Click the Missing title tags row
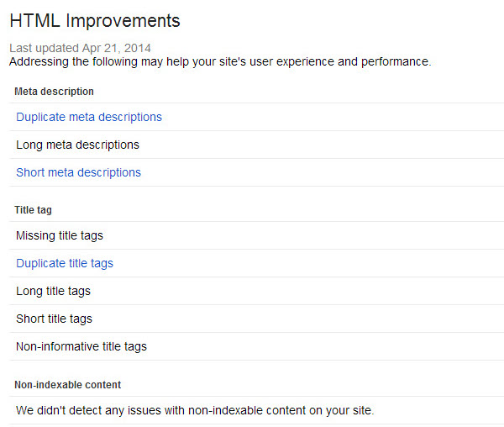The height and width of the screenshot is (427, 504). [x=256, y=235]
